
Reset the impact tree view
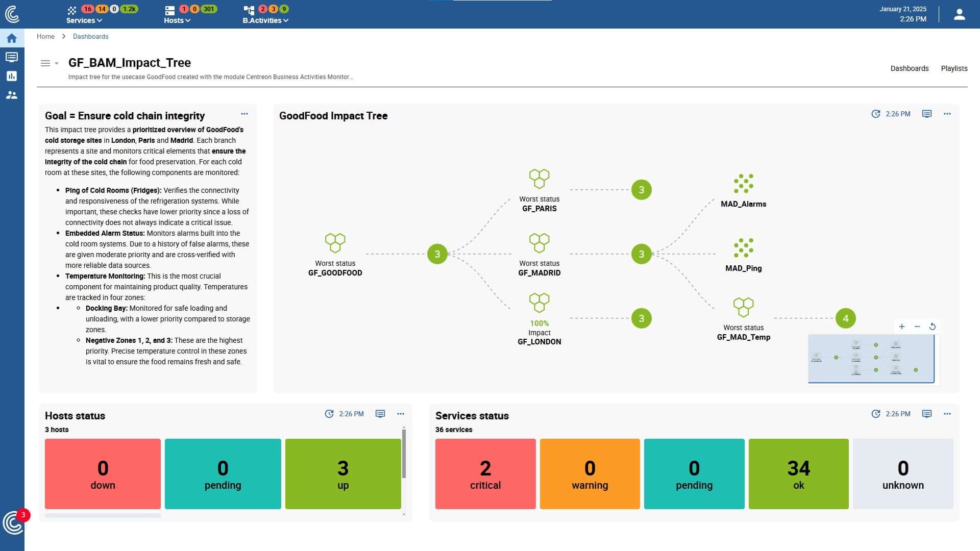click(933, 327)
